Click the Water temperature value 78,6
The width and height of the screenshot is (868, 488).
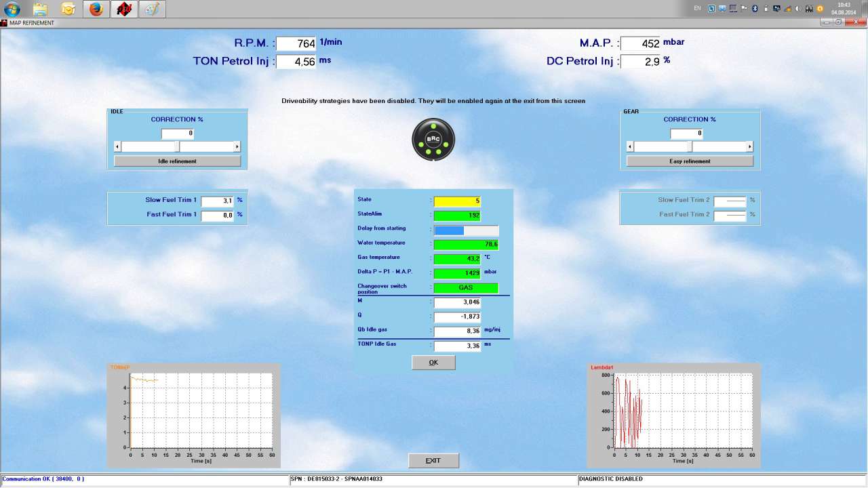(466, 245)
